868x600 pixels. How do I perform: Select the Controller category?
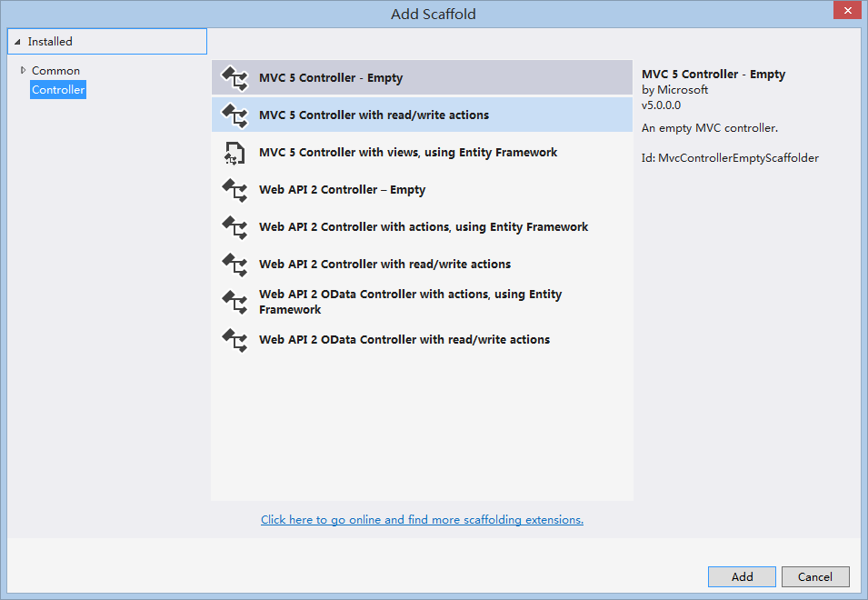pyautogui.click(x=58, y=90)
